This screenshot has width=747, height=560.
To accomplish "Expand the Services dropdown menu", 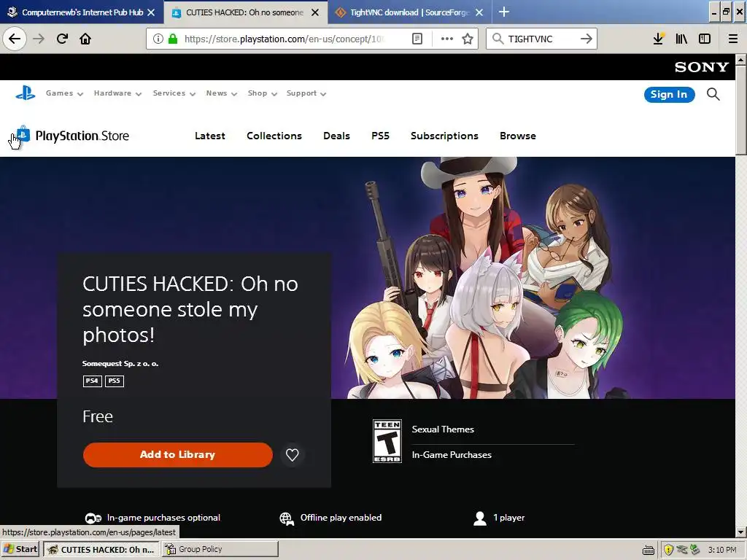I will point(174,93).
